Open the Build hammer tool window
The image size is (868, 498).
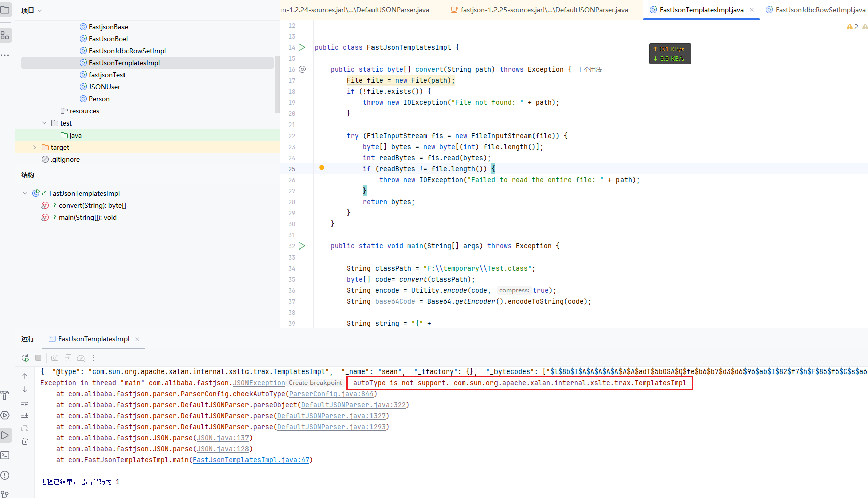pos(5,395)
